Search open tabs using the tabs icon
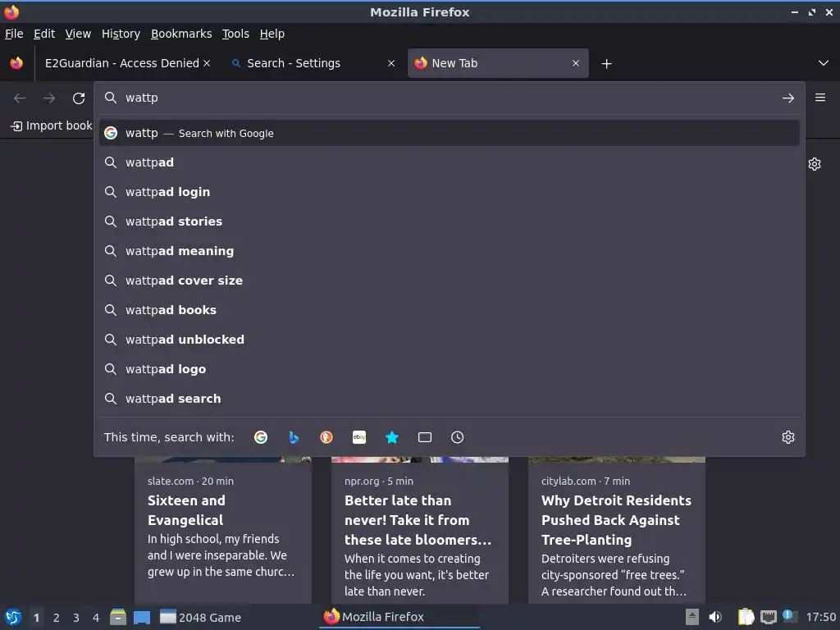Image resolution: width=840 pixels, height=630 pixels. (x=425, y=437)
